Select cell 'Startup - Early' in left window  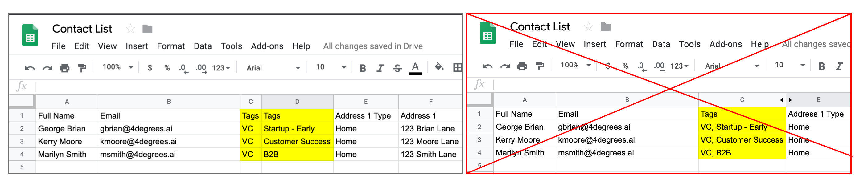[x=297, y=128]
